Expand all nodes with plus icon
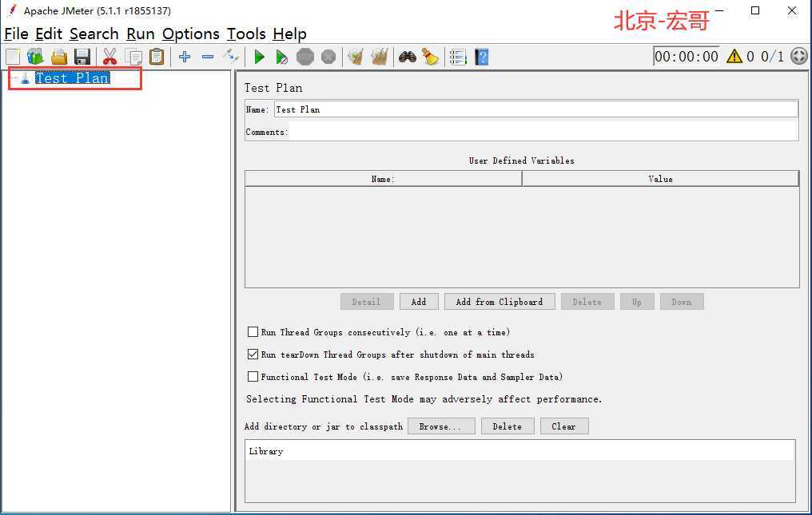Viewport: 812px width, 515px height. coord(185,57)
